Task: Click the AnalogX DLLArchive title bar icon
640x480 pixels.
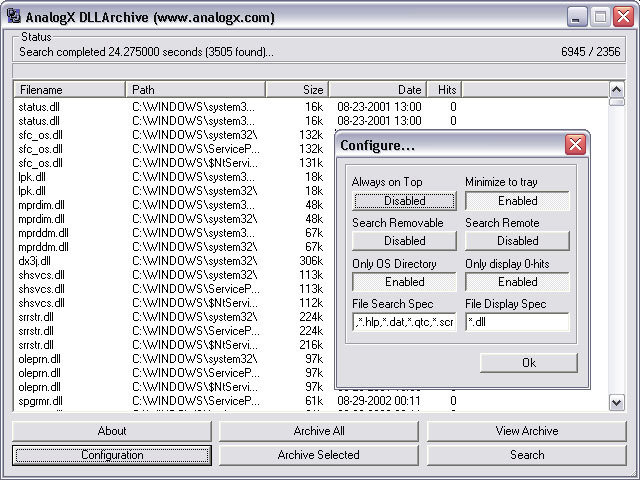Action: pos(14,17)
